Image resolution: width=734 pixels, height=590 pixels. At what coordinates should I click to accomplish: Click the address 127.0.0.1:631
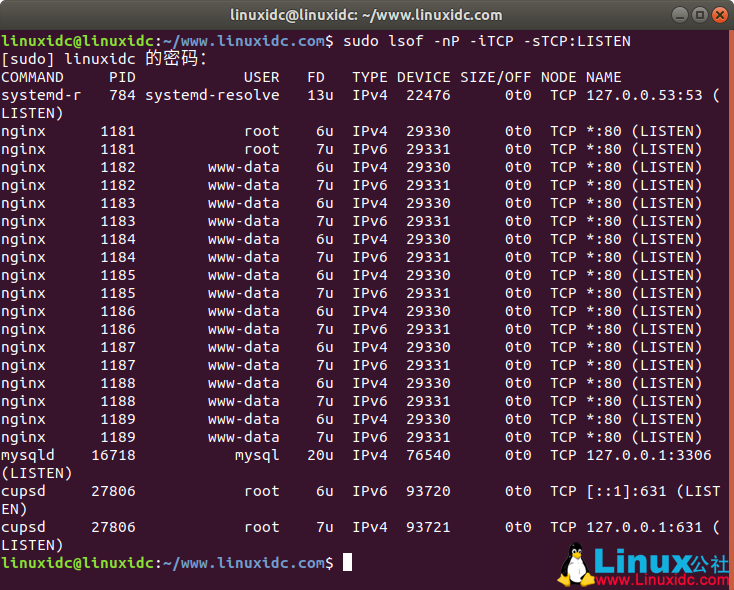coord(644,527)
